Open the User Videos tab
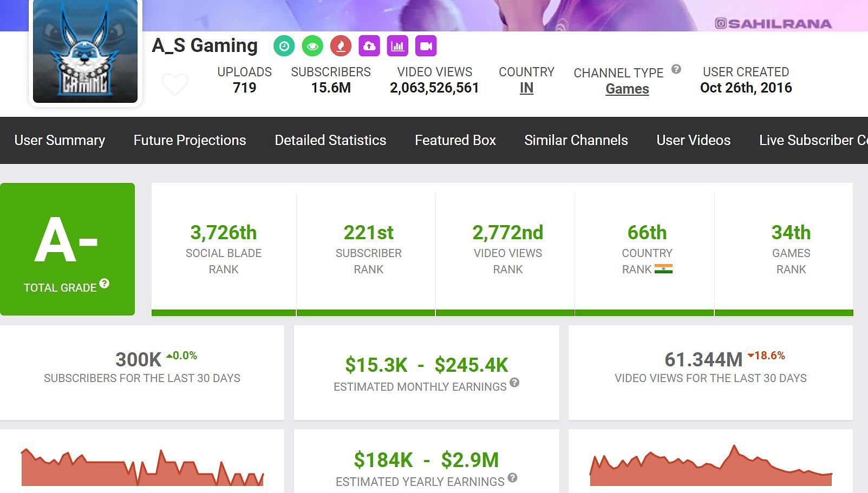This screenshot has height=493, width=868. pos(693,140)
